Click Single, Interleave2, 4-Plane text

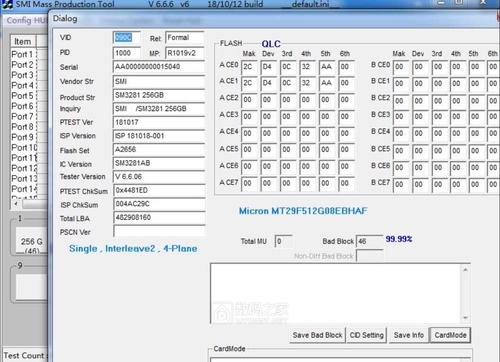(x=133, y=249)
